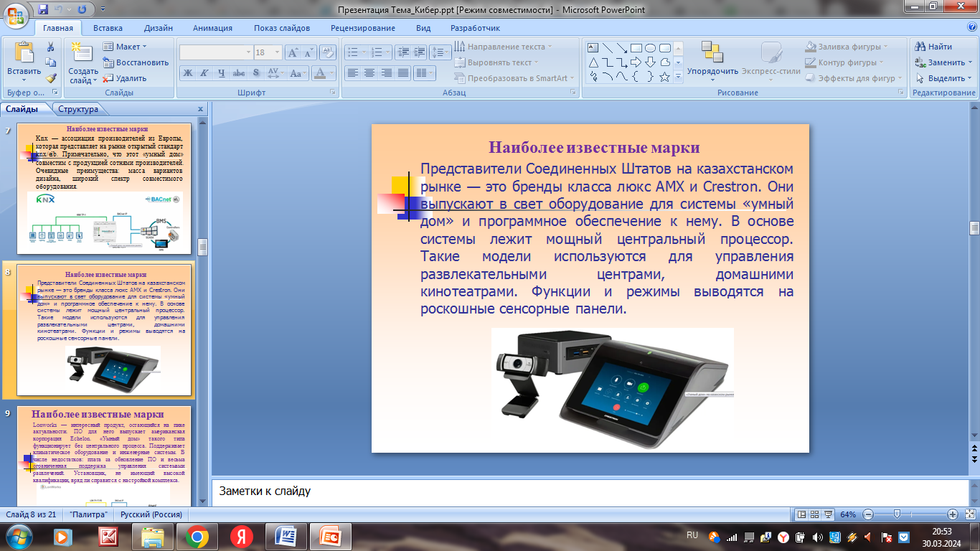The image size is (980, 551).
Task: Open Google Chrome from the taskbar
Action: pos(197,536)
